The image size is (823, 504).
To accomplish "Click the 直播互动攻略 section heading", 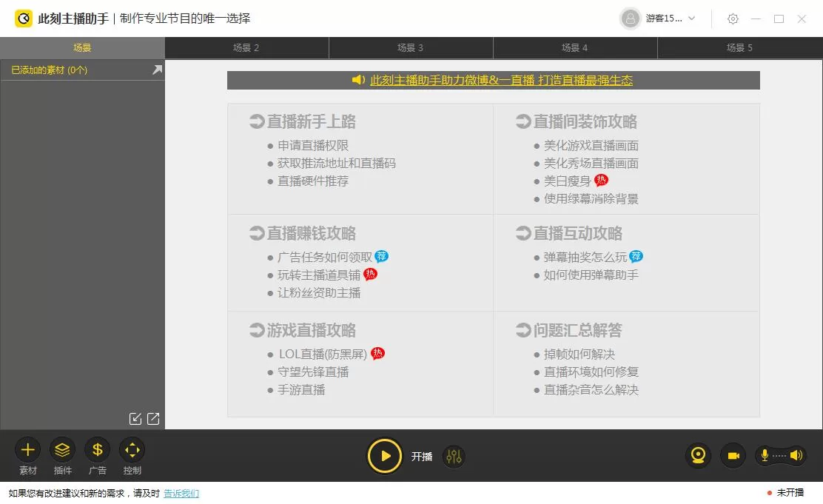I will [x=577, y=234].
